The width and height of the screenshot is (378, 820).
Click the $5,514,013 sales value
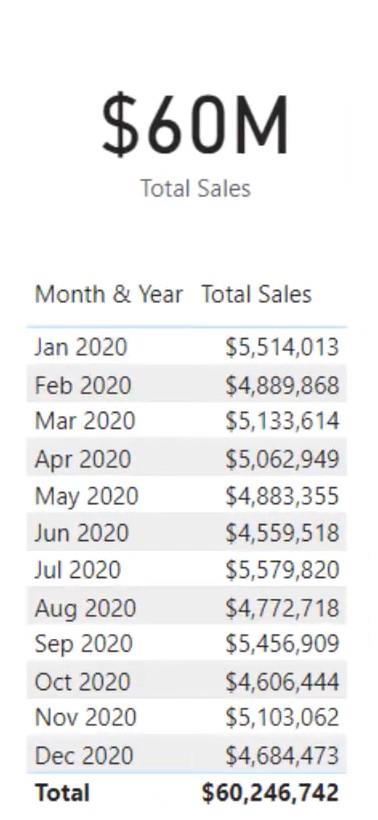tap(282, 347)
